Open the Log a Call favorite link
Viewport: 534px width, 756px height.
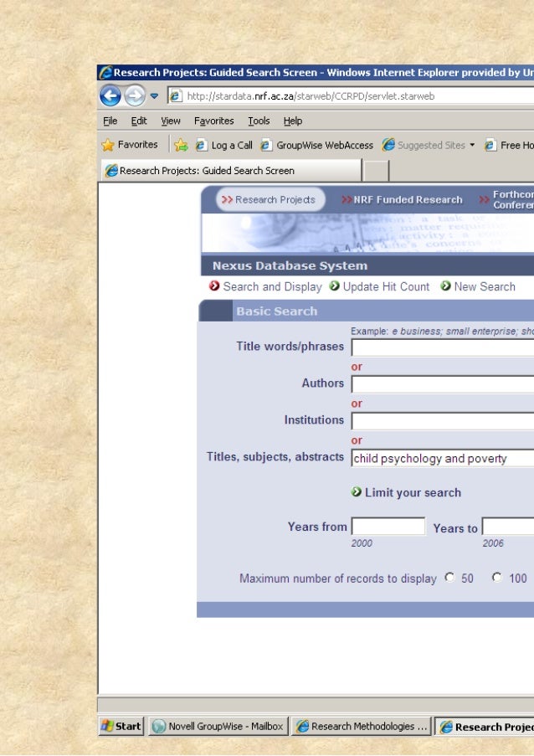pyautogui.click(x=224, y=145)
